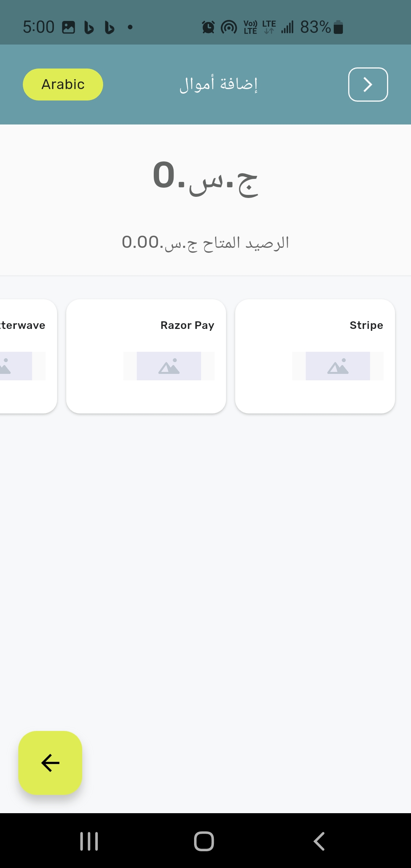Choose the Razor Pay label
The image size is (411, 868).
(187, 325)
